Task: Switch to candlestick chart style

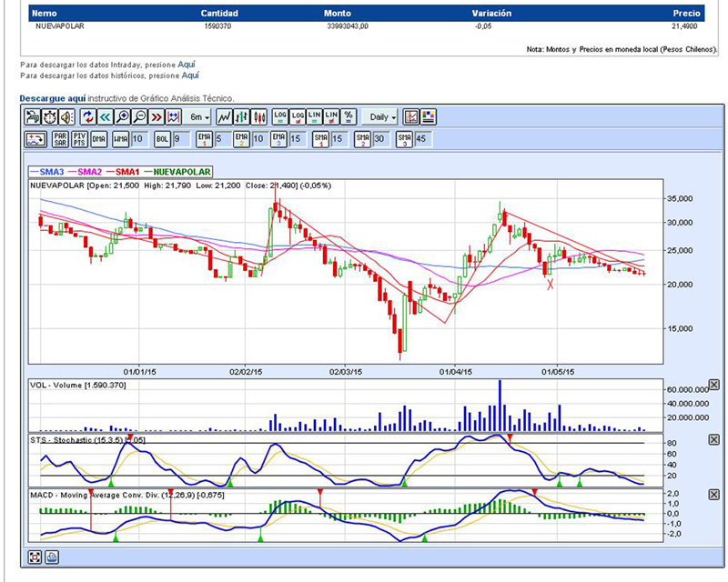Action: pos(258,117)
